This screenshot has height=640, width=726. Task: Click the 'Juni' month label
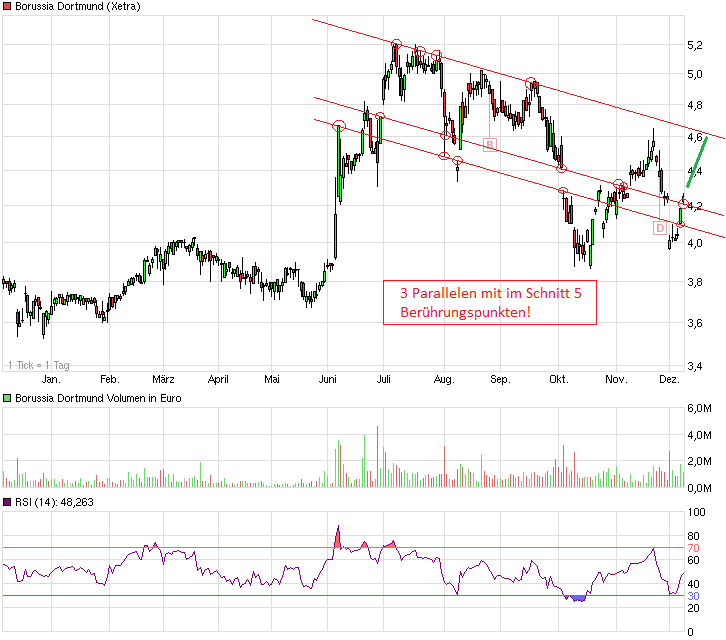click(x=327, y=379)
